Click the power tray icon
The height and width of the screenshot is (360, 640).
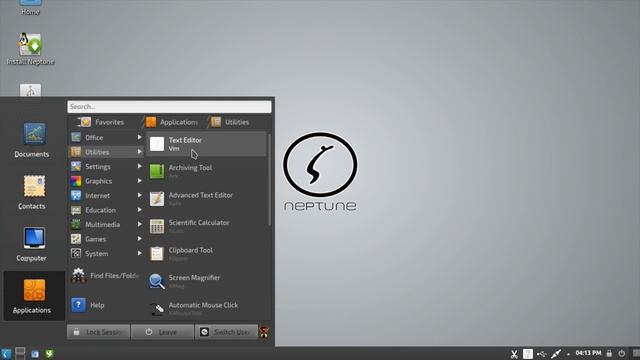pyautogui.click(x=622, y=353)
